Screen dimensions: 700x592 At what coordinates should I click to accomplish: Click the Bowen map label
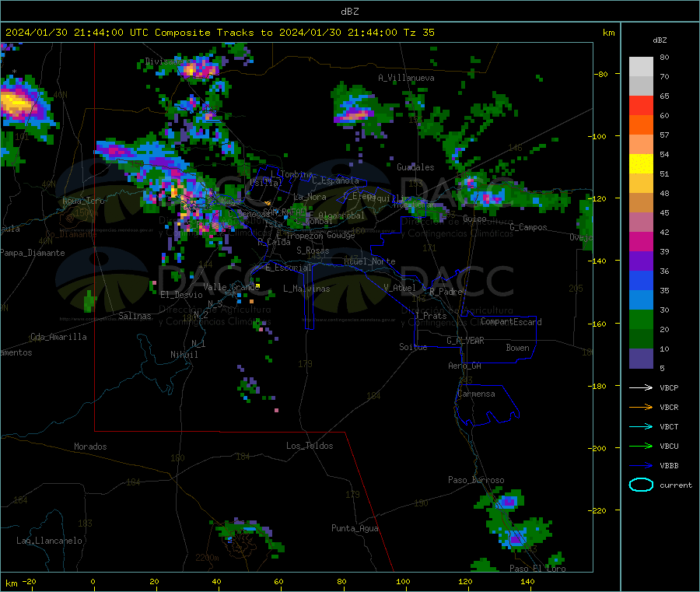[517, 347]
